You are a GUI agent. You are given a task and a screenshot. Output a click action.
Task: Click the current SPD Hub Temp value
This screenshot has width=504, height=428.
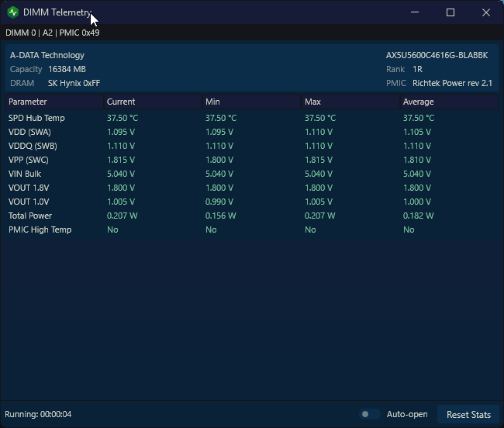123,118
